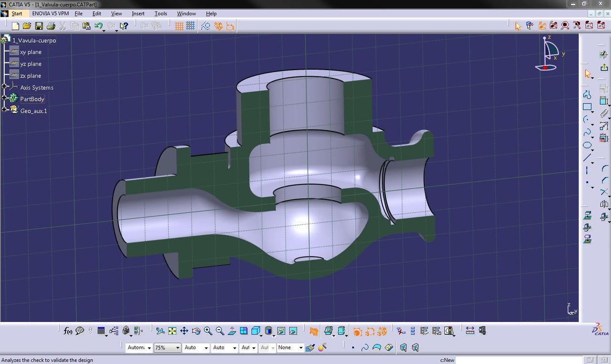Select the Pan view tool
Viewport: 611px width, 364px height.
pyautogui.click(x=184, y=331)
